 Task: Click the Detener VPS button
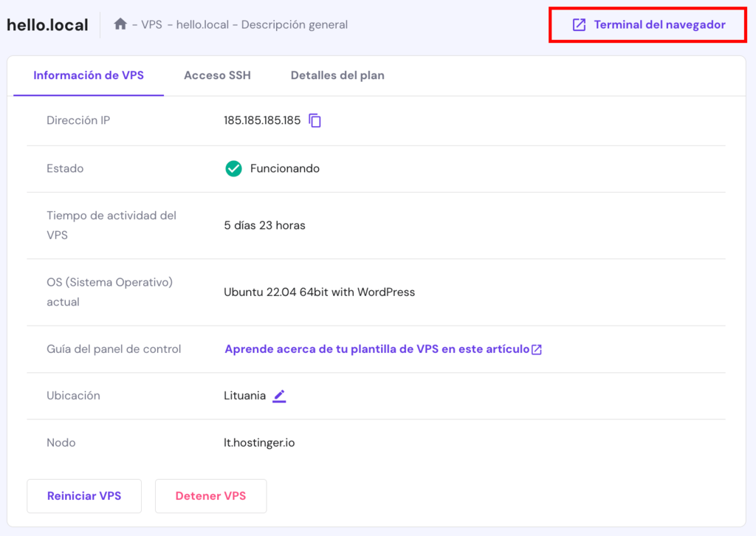pos(210,496)
